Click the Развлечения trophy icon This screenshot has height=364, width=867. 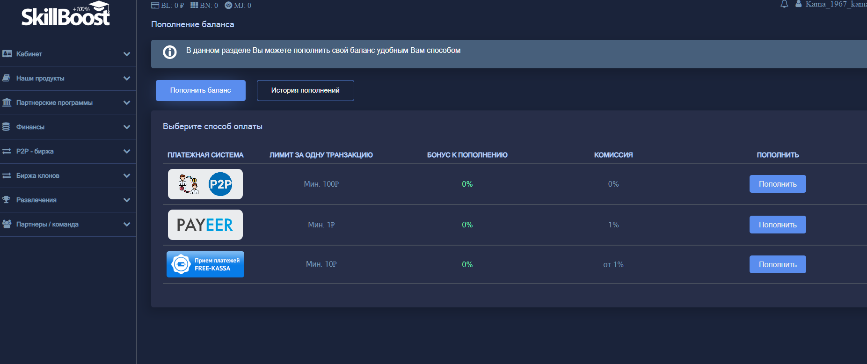coord(7,200)
